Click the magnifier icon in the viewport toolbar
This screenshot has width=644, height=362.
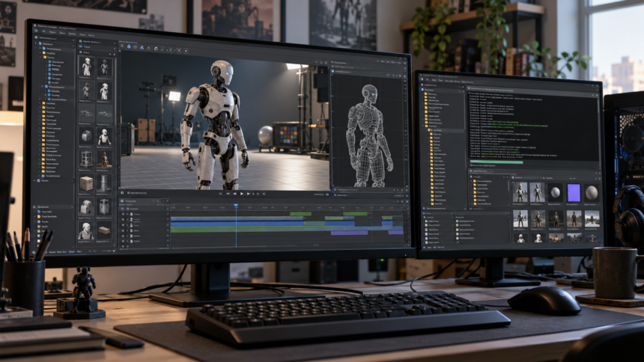(x=122, y=46)
